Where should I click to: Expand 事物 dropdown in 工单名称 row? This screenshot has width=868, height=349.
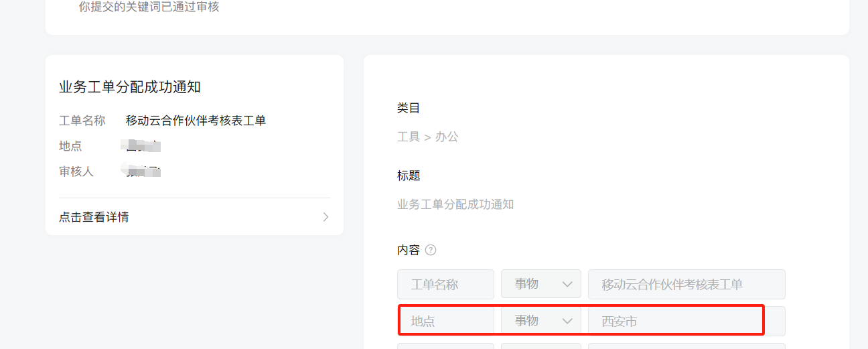(541, 284)
